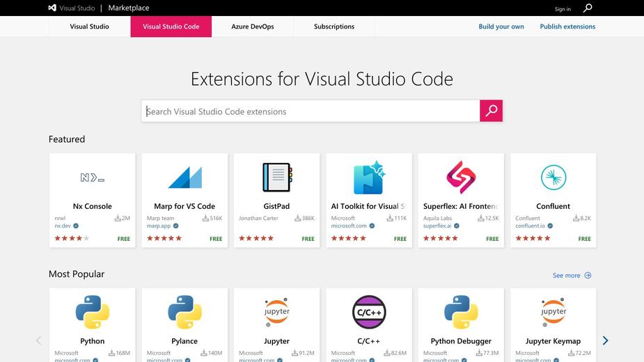Open the Marp for VS Code icon
This screenshot has width=644, height=362.
(184, 178)
